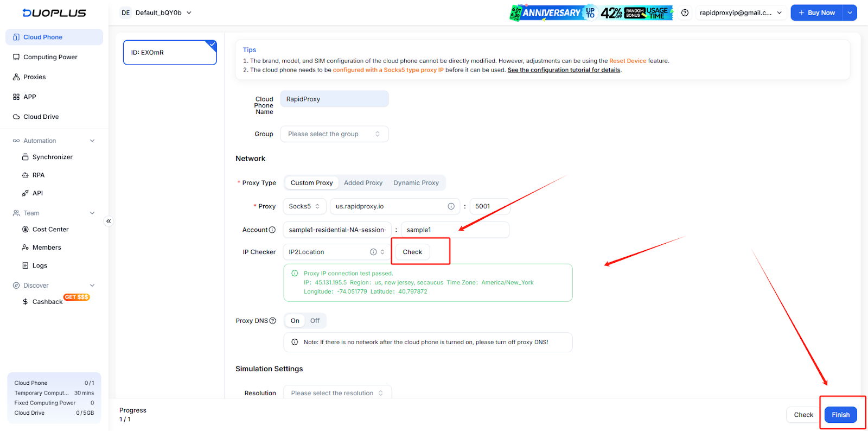Open the account email dropdown

[x=741, y=12]
